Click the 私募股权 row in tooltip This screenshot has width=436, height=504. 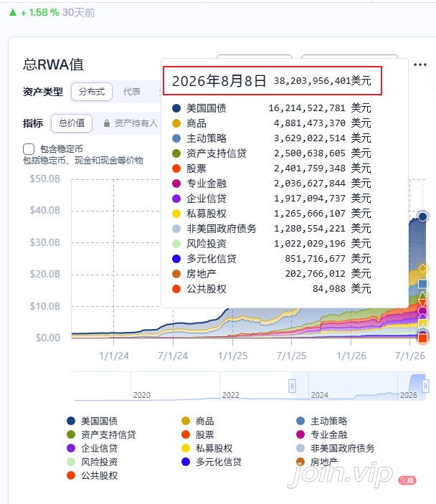point(271,214)
